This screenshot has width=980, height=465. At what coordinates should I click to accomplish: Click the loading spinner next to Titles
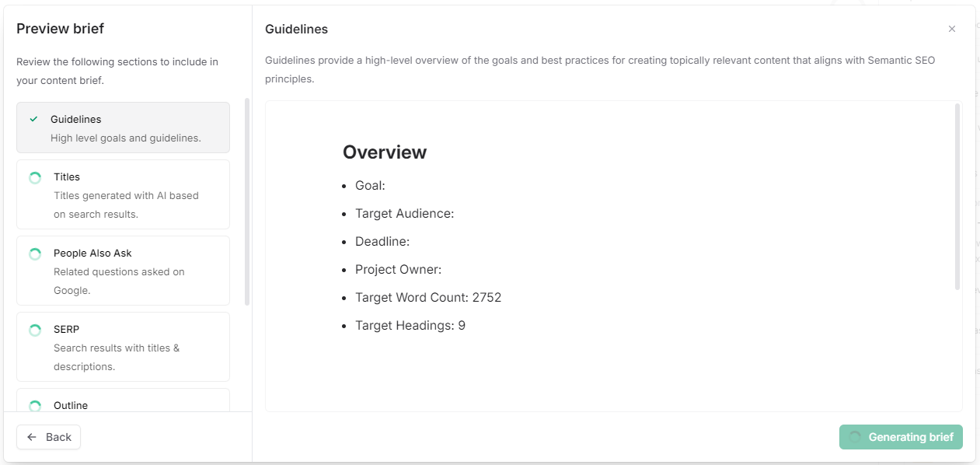[35, 177]
